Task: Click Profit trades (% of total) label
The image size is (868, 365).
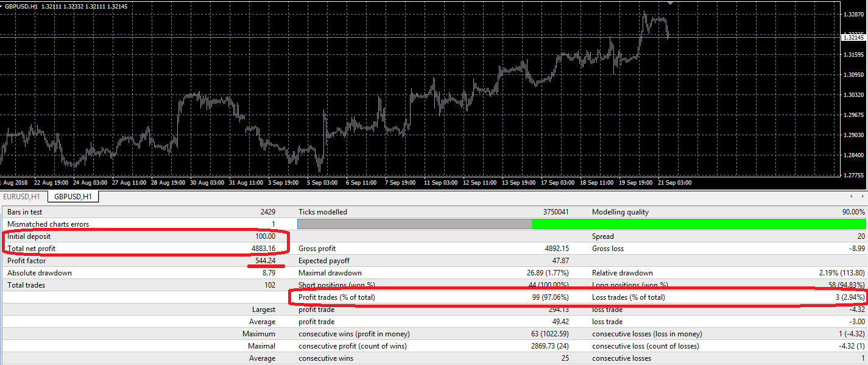Action: [337, 297]
